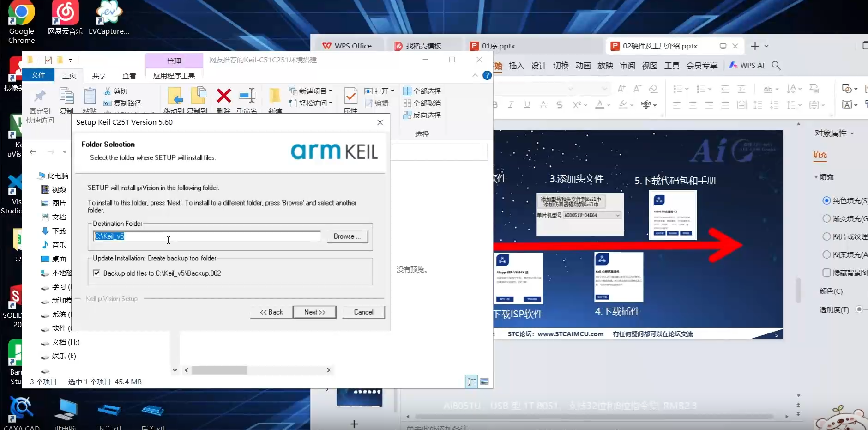The width and height of the screenshot is (868, 430).
Task: Select 文档 (H:) drive in the tree
Action: [60, 342]
